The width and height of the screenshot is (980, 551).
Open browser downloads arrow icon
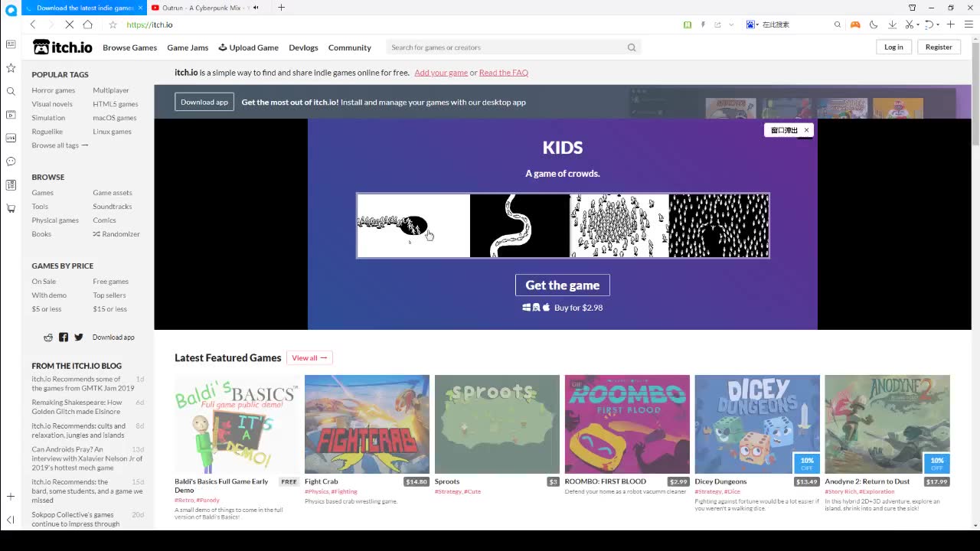pyautogui.click(x=892, y=24)
